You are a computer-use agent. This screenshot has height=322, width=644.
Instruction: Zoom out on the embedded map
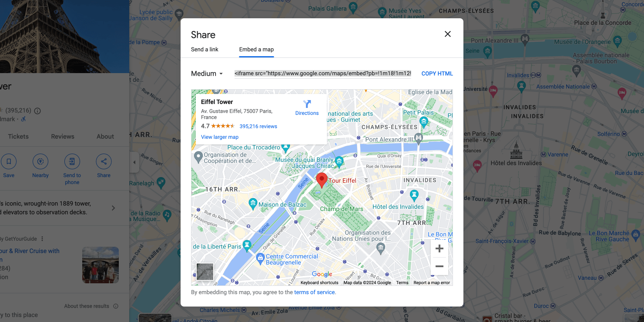439,266
